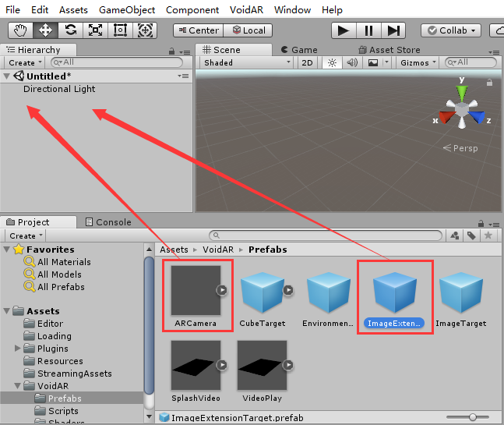This screenshot has width=504, height=425.
Task: Open the Gizmos dropdown
Action: 418,62
